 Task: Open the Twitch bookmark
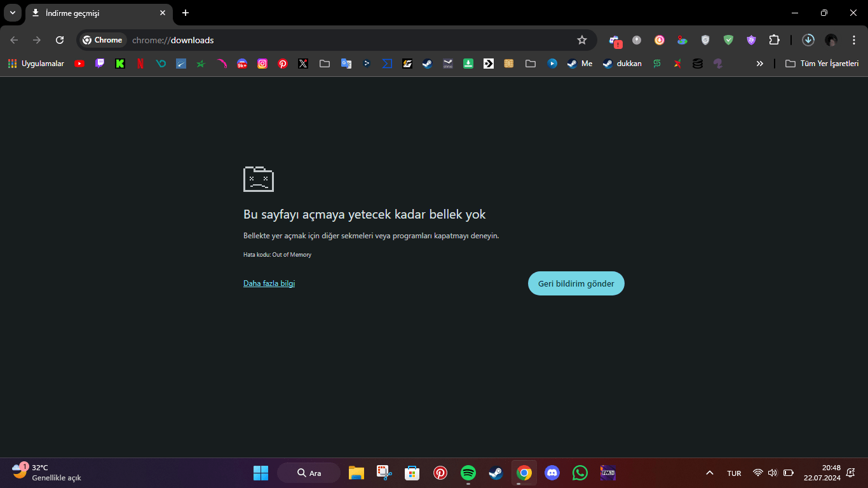[x=100, y=64]
